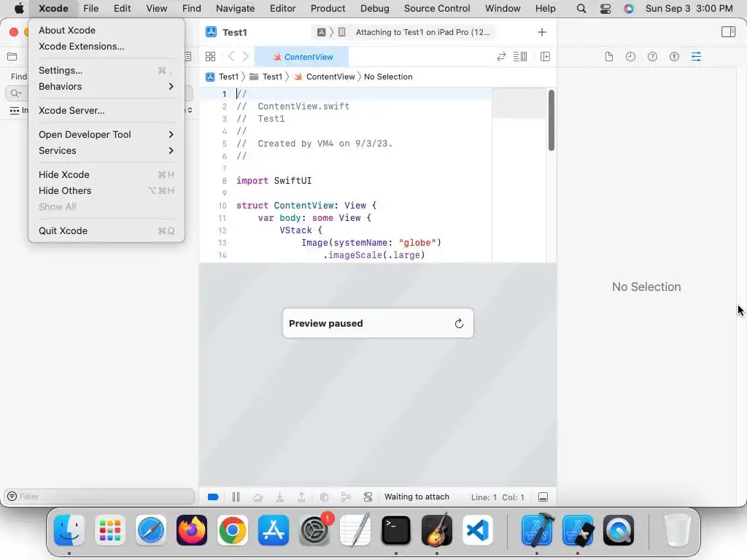Open the Editor menu in the menu bar
This screenshot has width=747, height=560.
tap(282, 9)
